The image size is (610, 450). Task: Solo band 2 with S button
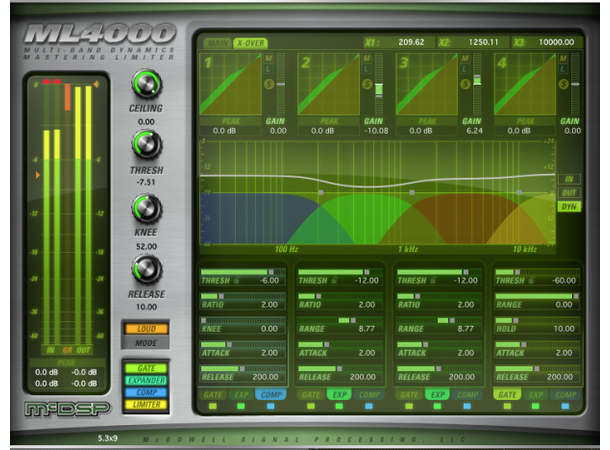(x=367, y=84)
